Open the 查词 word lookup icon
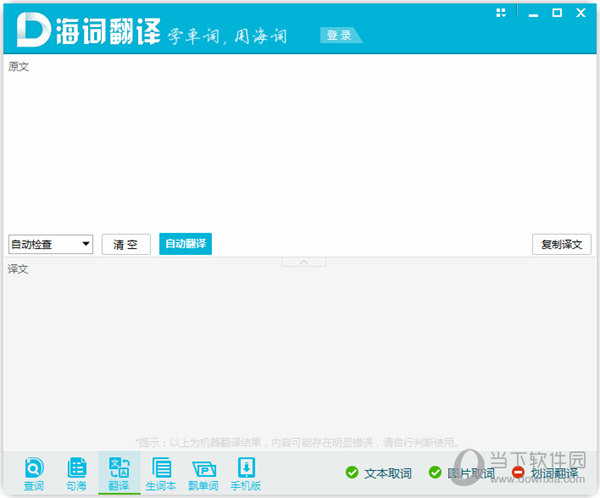The height and width of the screenshot is (498, 600). pos(34,473)
